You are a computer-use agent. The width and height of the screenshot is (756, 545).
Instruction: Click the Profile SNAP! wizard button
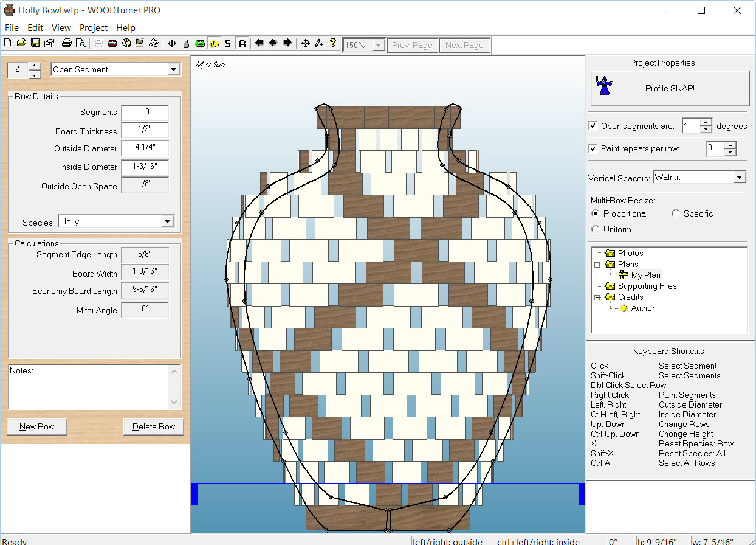click(670, 88)
